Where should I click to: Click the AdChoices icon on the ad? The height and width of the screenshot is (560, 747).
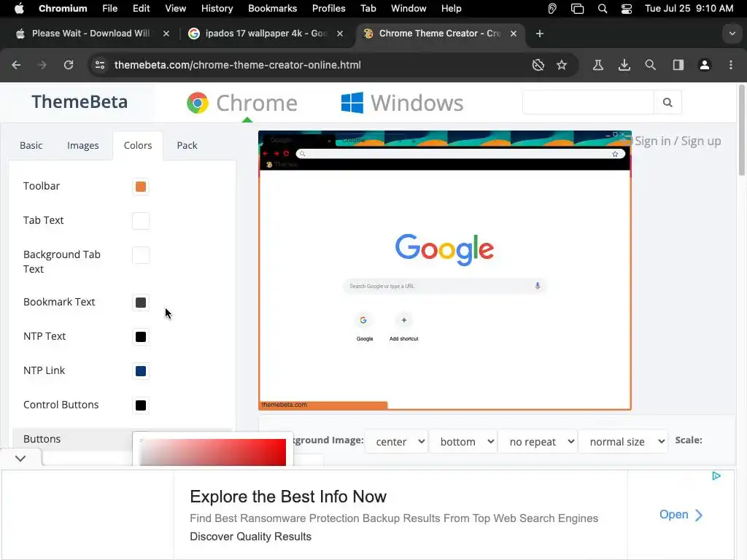pos(716,475)
